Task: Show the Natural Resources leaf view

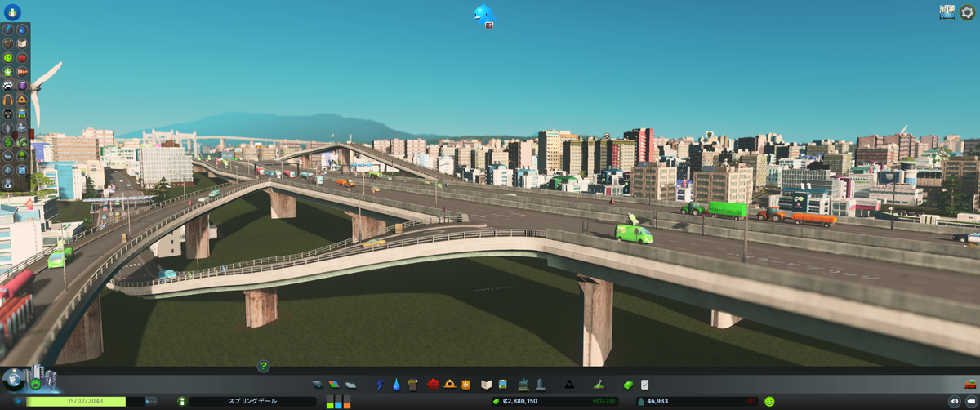Action: [23, 141]
